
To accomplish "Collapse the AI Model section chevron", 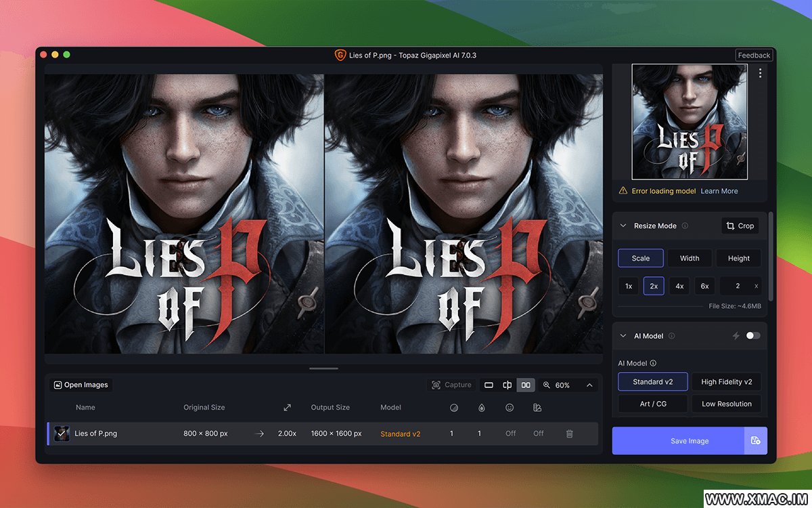I will click(x=623, y=336).
